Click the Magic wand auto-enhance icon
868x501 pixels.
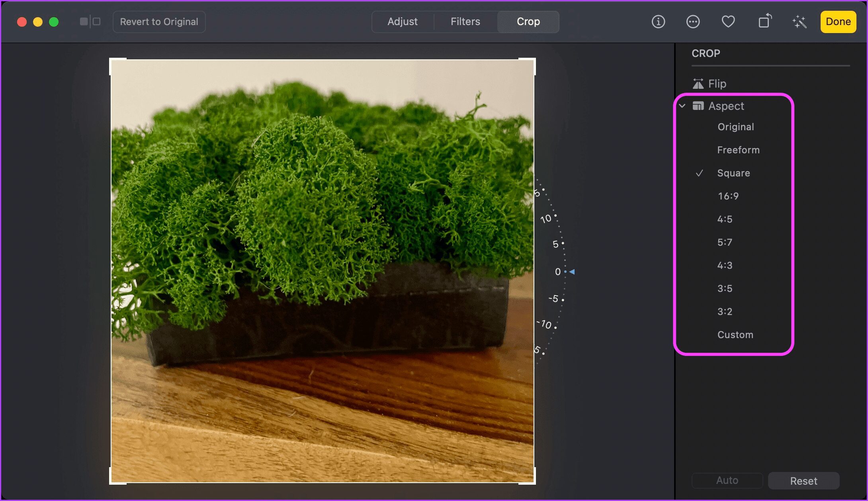[799, 22]
